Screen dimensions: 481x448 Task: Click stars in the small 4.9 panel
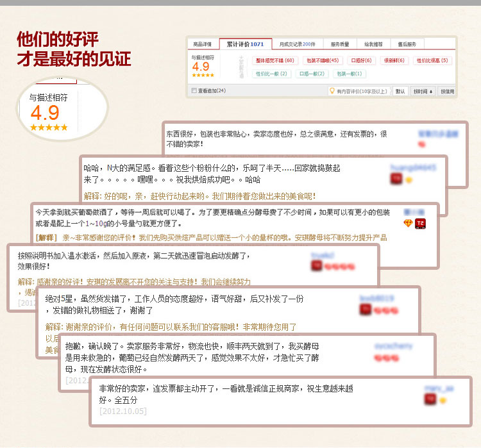(x=203, y=75)
